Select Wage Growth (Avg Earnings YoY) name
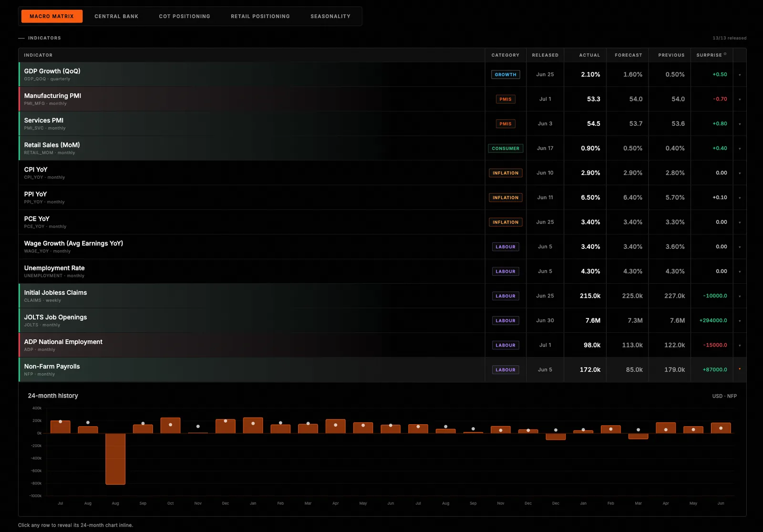Image resolution: width=763 pixels, height=532 pixels. click(73, 244)
